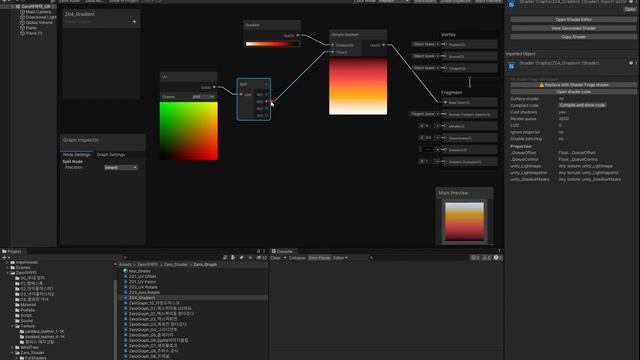640x360 pixels.
Task: Open the UV node Channel dropdown
Action: pyautogui.click(x=203, y=97)
